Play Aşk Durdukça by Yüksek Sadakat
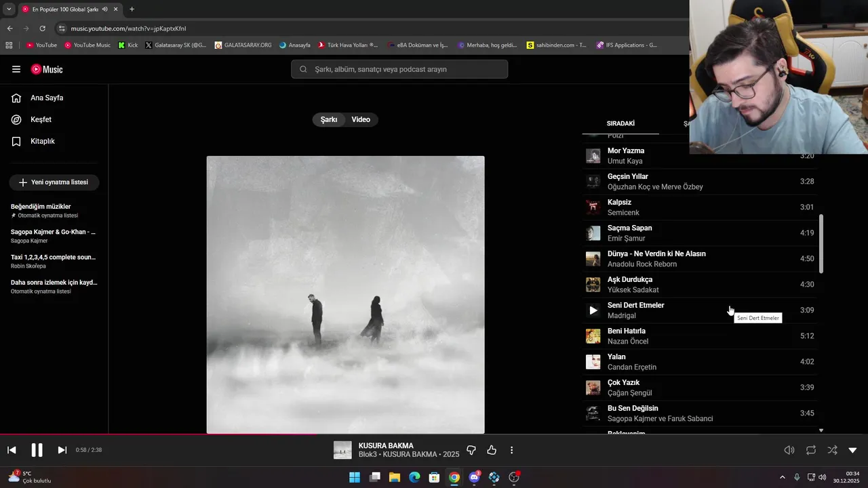This screenshot has height=488, width=868. [700, 285]
